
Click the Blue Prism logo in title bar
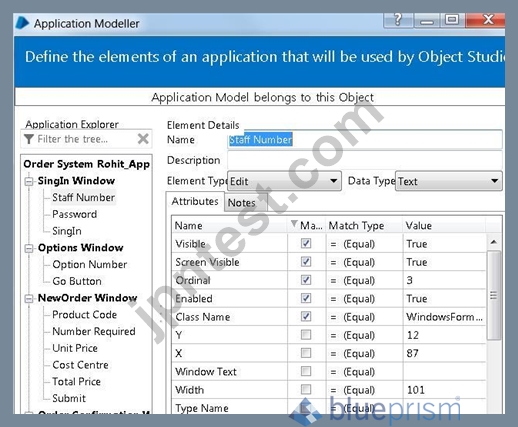coord(22,23)
